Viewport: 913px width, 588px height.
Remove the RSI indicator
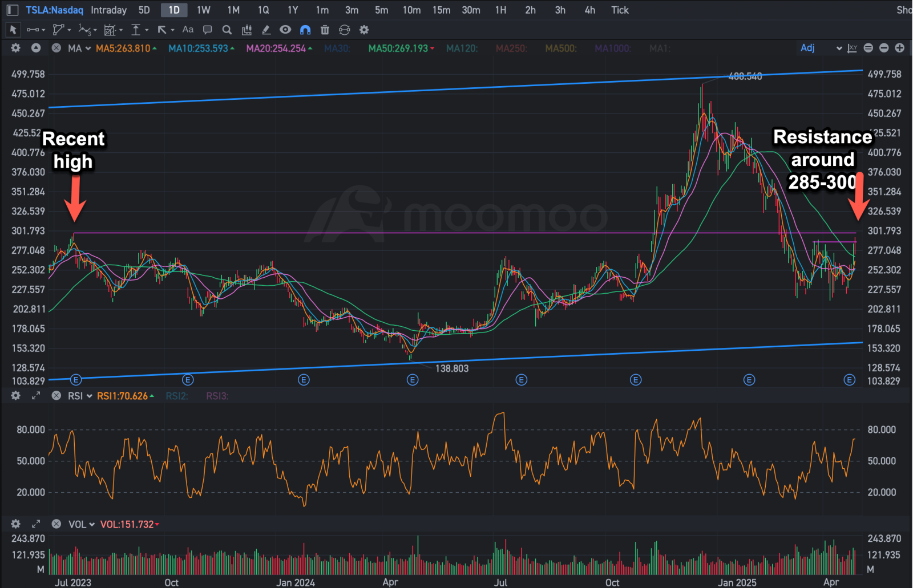pos(56,395)
